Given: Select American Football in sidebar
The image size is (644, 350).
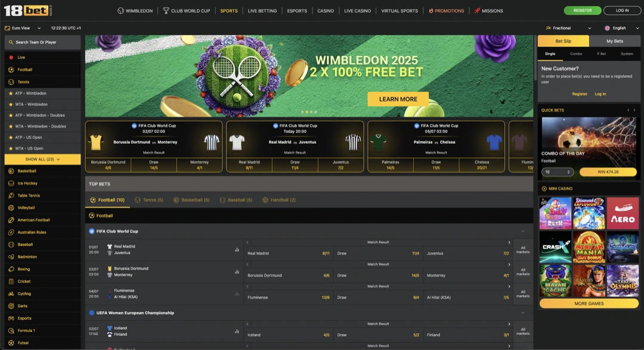Looking at the screenshot, I should point(42,220).
